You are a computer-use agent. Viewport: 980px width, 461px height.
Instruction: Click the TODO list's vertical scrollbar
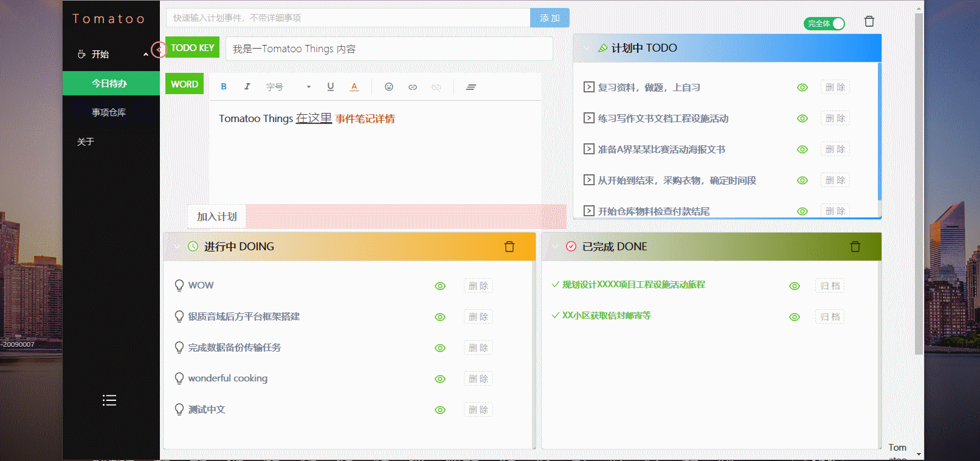tap(879, 131)
